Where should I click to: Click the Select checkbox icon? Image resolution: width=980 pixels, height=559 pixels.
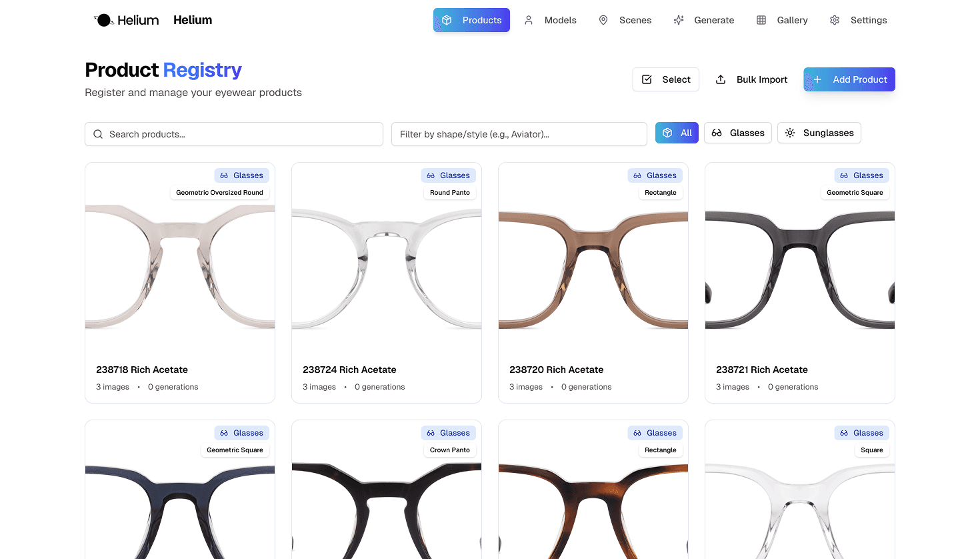[647, 79]
